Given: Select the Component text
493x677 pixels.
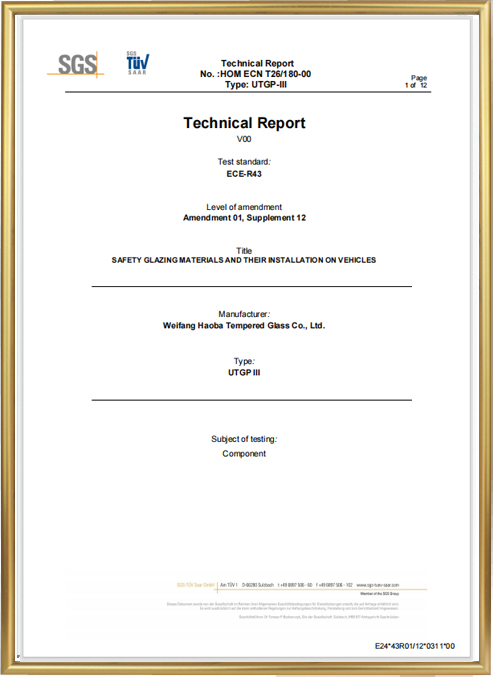Looking at the screenshot, I should point(244,454).
